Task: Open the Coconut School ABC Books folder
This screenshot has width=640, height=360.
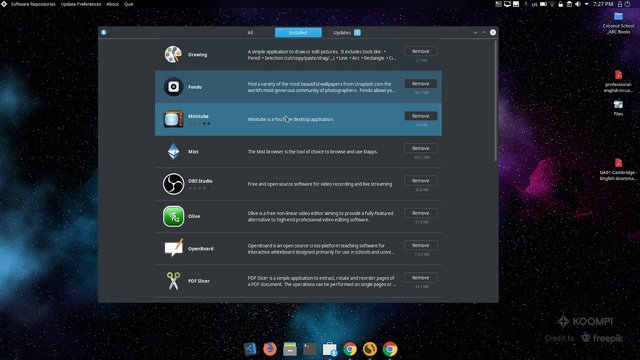Action: click(x=618, y=23)
